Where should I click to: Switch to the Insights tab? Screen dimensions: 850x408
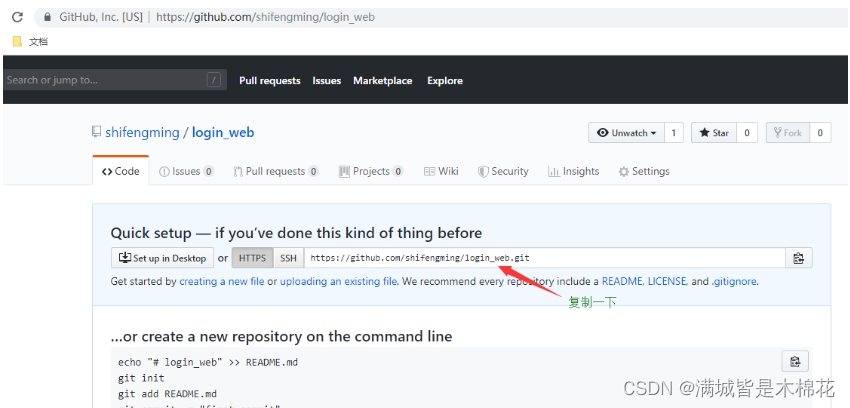tap(574, 171)
